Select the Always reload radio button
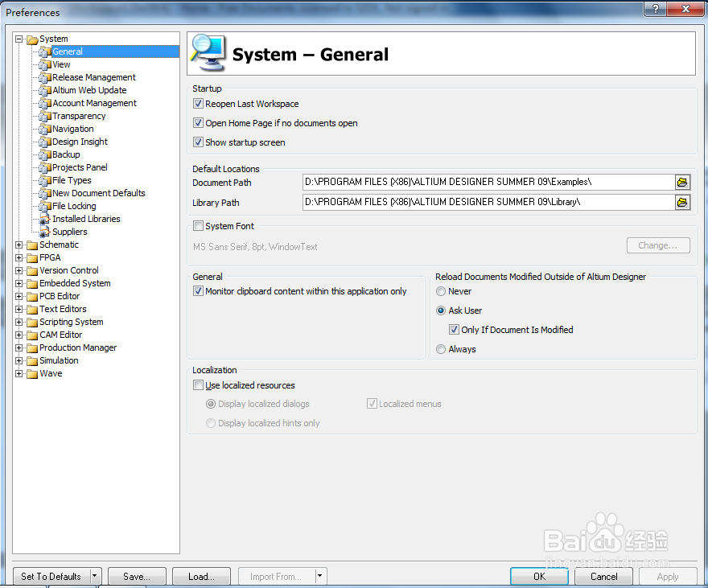 click(x=441, y=349)
